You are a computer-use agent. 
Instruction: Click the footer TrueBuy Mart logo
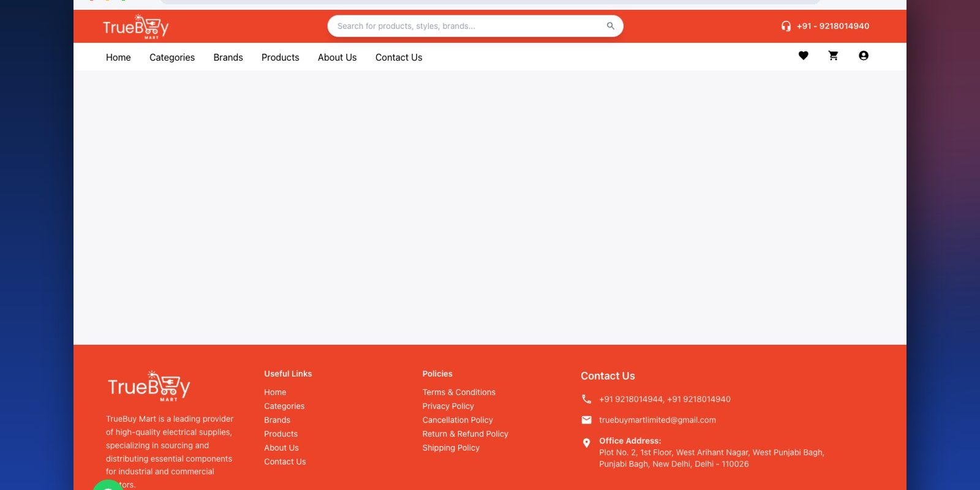click(149, 386)
